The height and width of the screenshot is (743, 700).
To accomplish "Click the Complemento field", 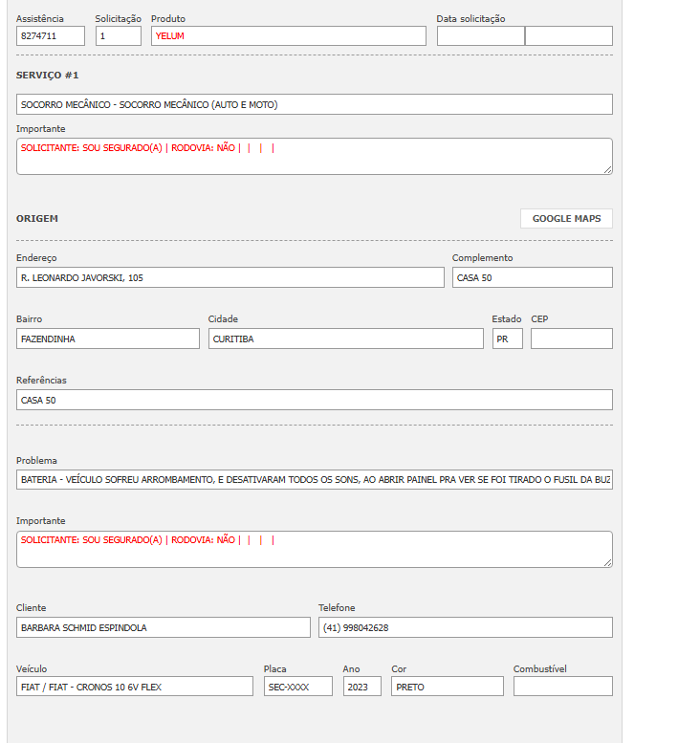I will coord(532,277).
